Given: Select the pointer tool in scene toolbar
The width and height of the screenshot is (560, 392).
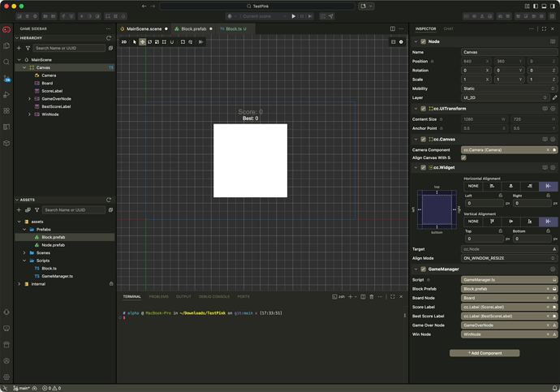Looking at the screenshot, I should [135, 41].
